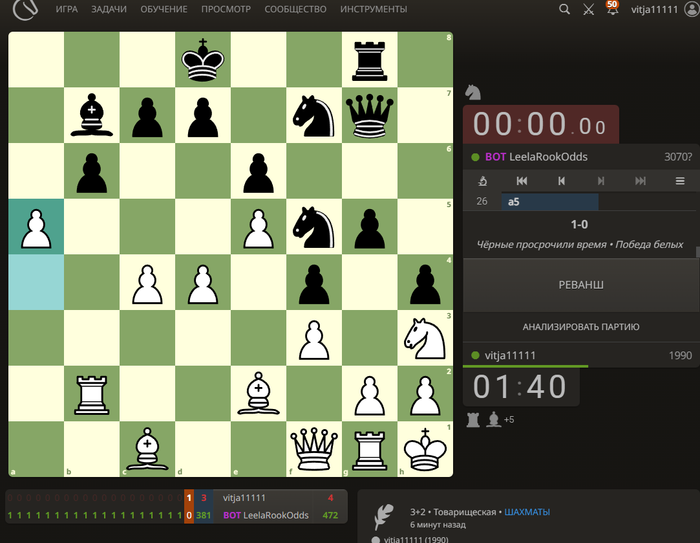Click the flip board icon
Viewport: 700px width, 543px height.
point(483,181)
